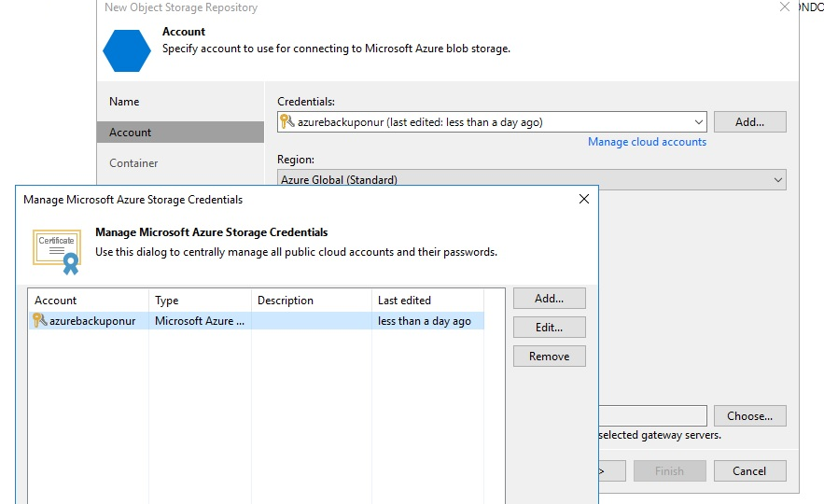Open the Credentials dropdown arrow
Viewport: 824px width, 504px height.
pos(698,122)
